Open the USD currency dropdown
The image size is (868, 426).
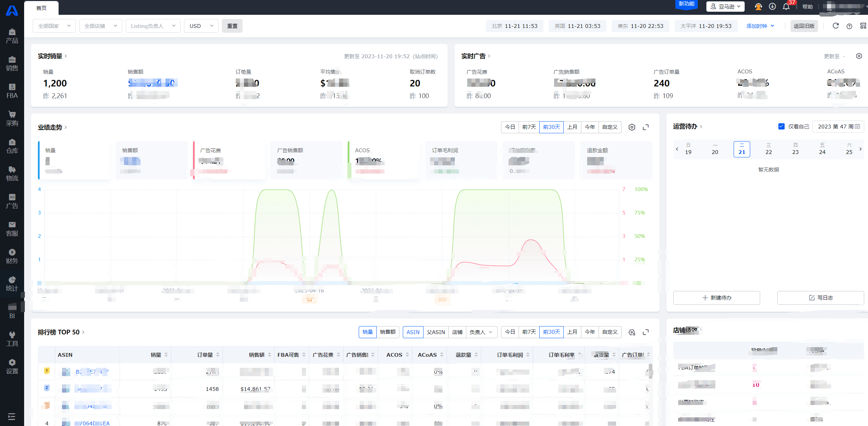pyautogui.click(x=201, y=26)
